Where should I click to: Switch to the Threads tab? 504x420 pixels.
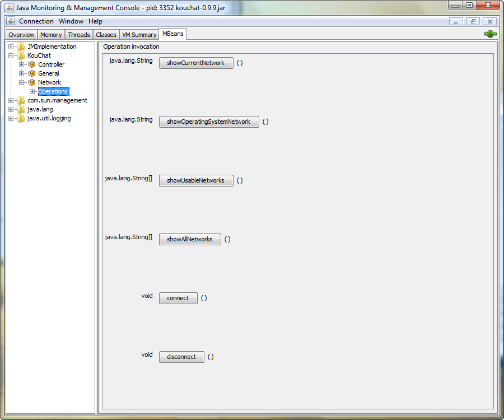click(79, 35)
